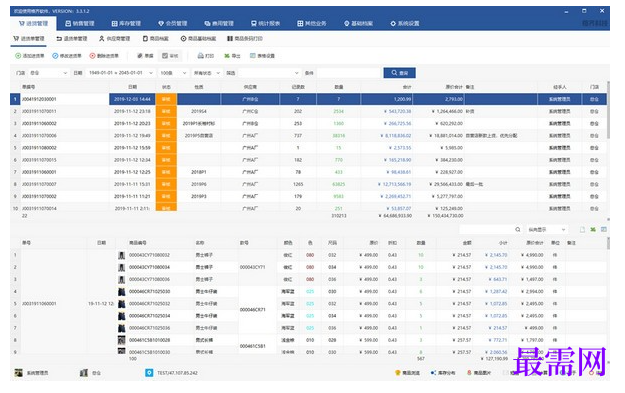Viewport: 625px width, 393px height.
Task: Click the green Excel 导出 export icon
Action: coord(226,56)
